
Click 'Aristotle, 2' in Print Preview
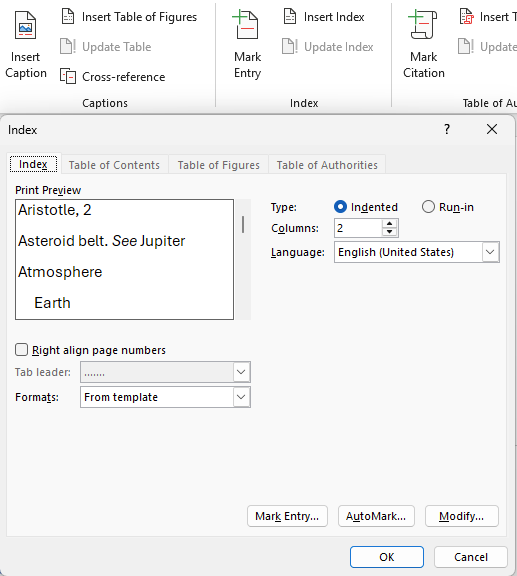[55, 210]
